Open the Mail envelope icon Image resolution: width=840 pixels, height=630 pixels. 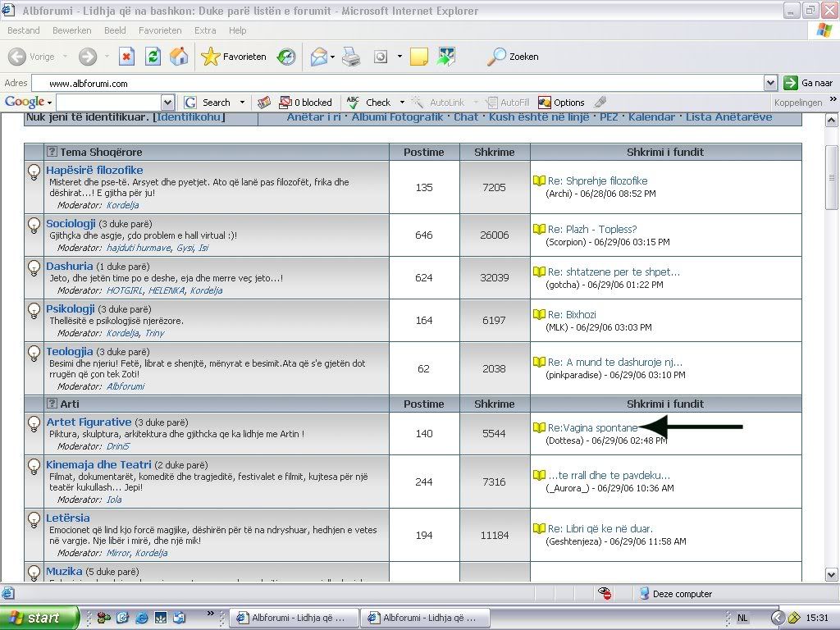click(318, 57)
